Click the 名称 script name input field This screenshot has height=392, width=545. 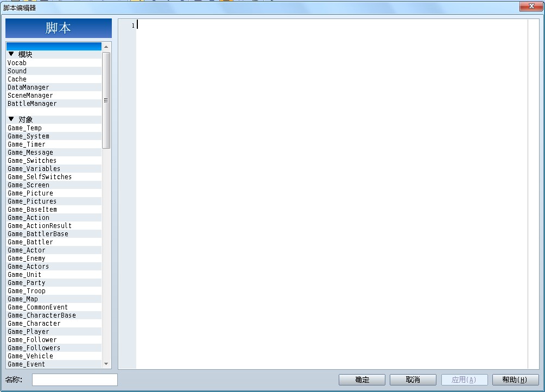pos(75,380)
